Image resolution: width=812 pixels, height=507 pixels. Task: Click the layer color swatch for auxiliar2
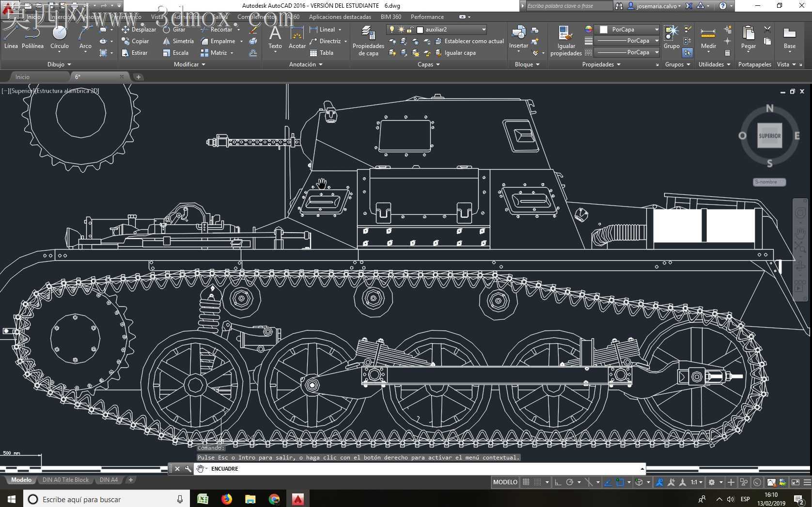click(x=420, y=30)
